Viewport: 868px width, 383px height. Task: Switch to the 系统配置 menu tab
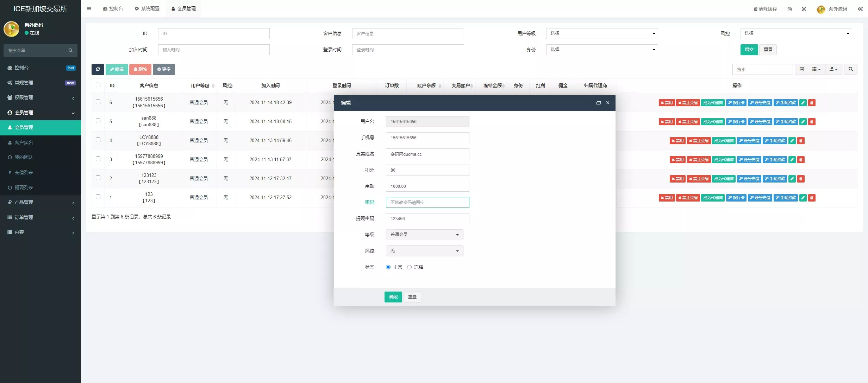click(x=148, y=8)
